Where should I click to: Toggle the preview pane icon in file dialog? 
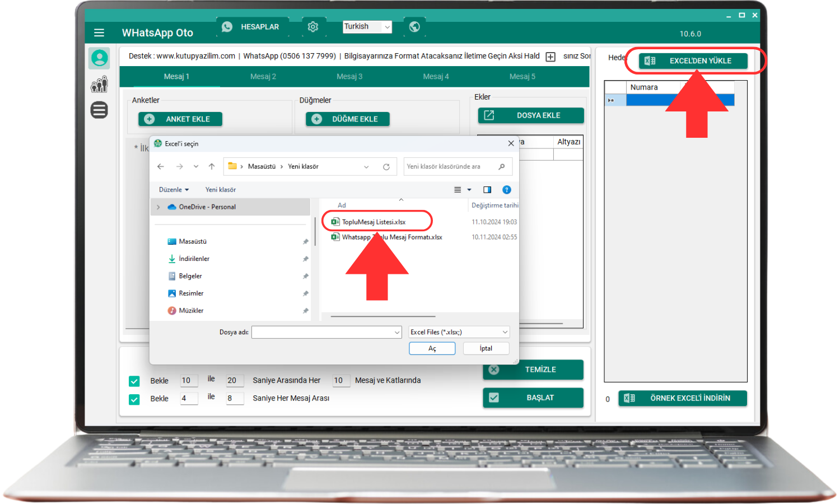point(487,190)
